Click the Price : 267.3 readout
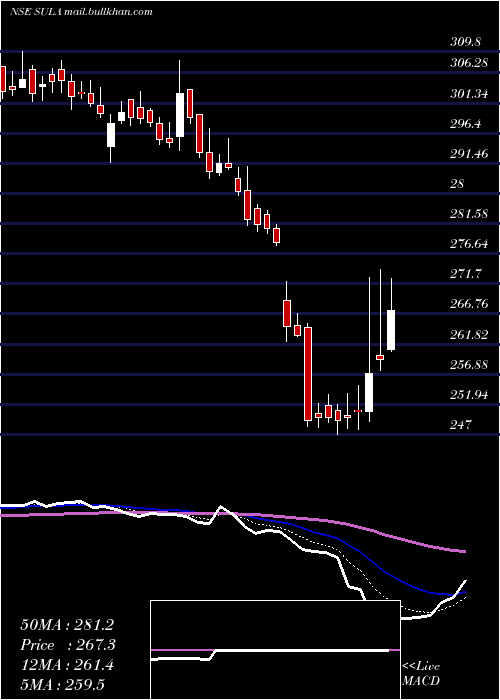 point(68,645)
